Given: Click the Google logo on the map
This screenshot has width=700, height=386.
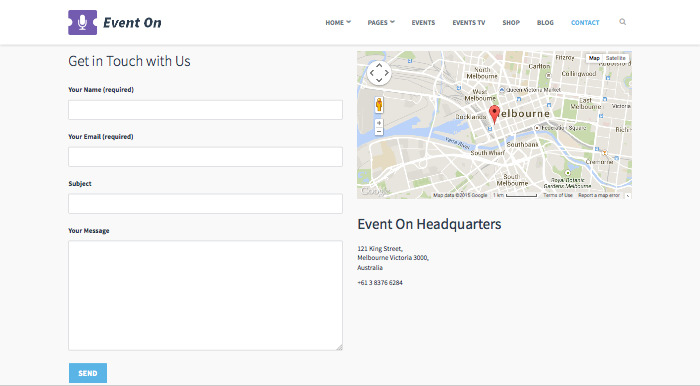Looking at the screenshot, I should click(374, 191).
